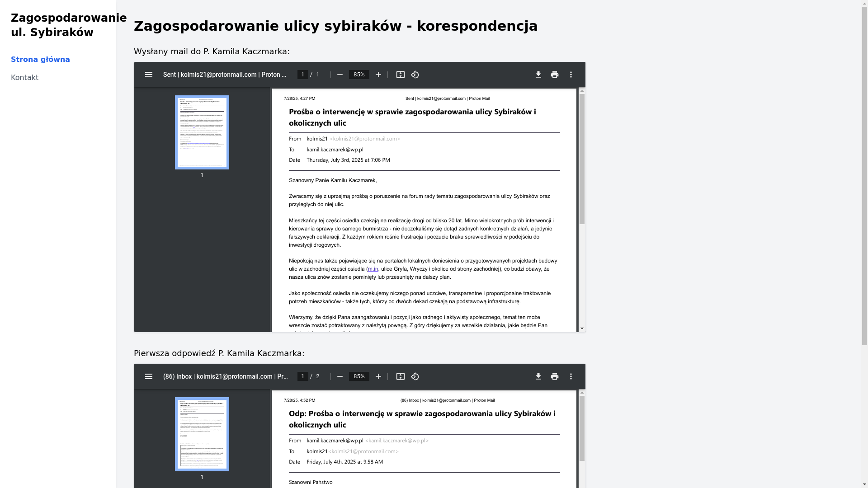Click the site title Zagospodarowanie ul. Sybiraków

(x=69, y=25)
